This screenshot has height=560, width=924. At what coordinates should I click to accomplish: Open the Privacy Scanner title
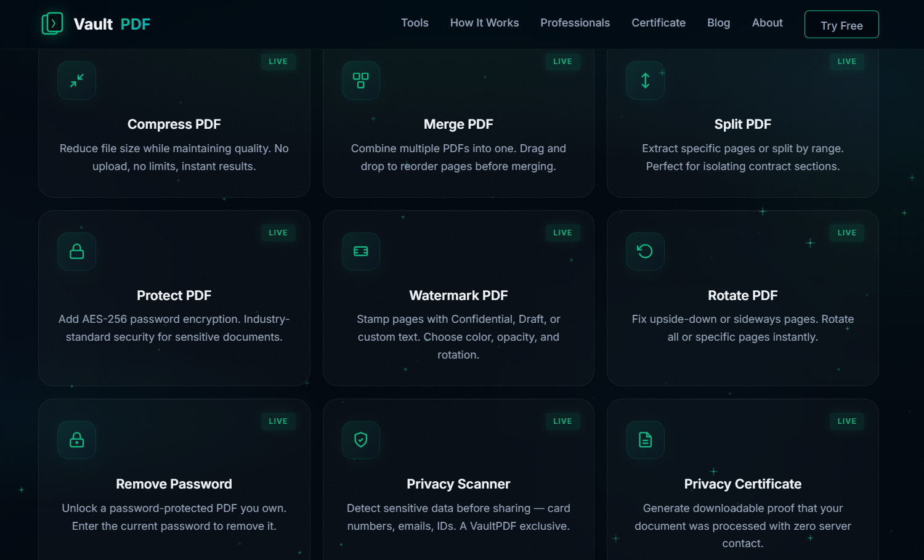tap(458, 484)
